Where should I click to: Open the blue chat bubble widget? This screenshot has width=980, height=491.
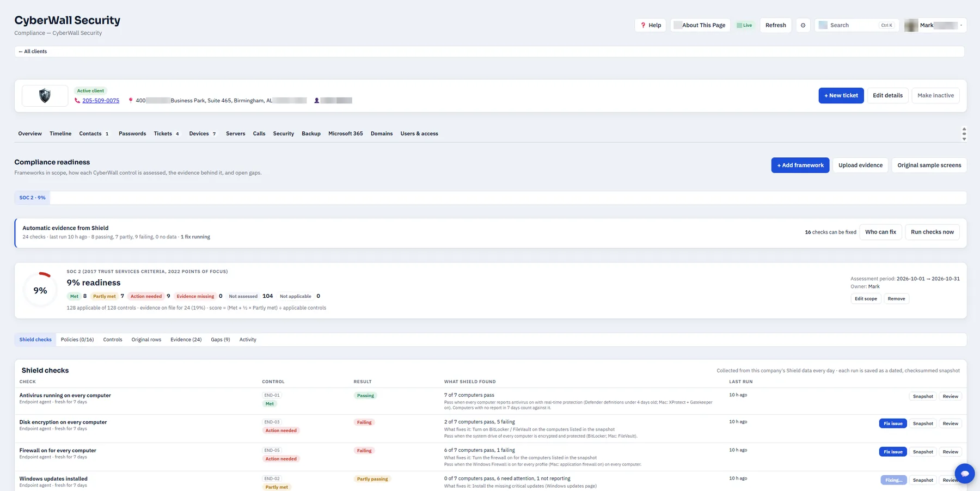[x=964, y=474]
